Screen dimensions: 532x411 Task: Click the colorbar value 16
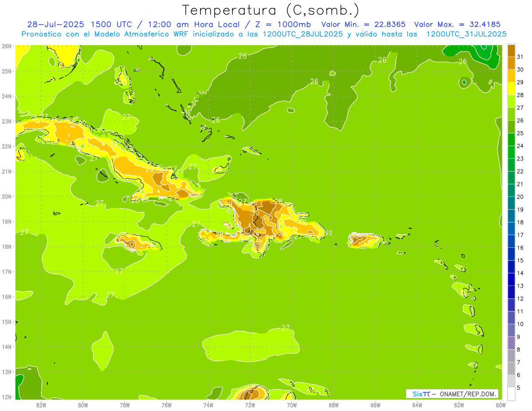coord(520,248)
